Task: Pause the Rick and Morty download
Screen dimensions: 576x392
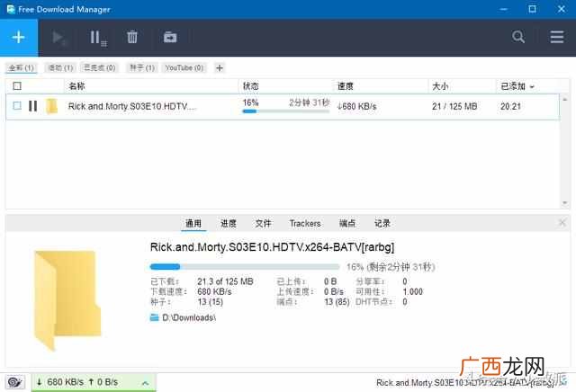Action: click(x=32, y=106)
